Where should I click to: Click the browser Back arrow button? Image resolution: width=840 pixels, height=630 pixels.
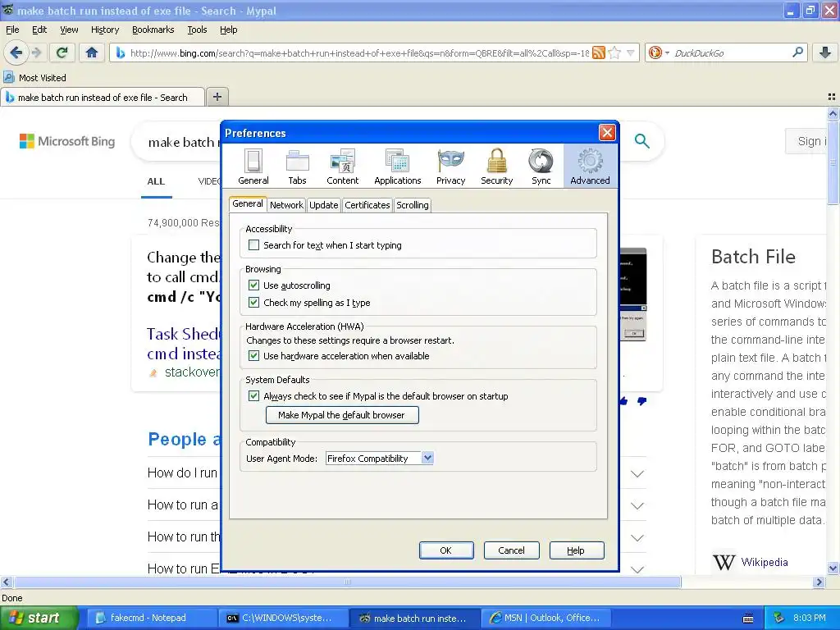coord(16,52)
